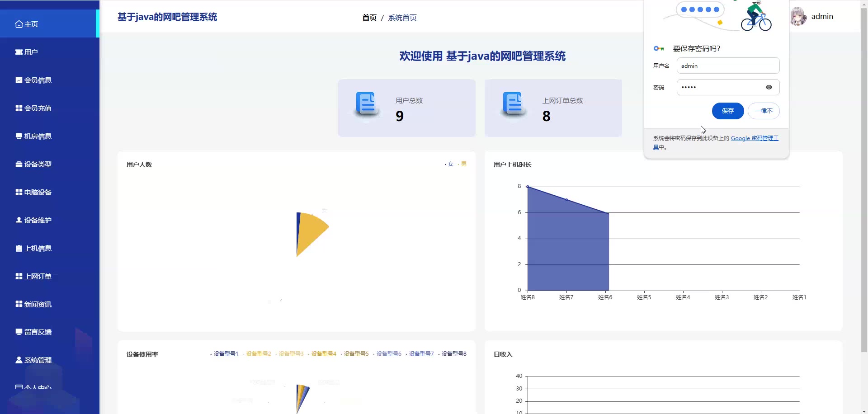Click the 上机信息 clipboard icon
868x414 pixels.
[x=19, y=249]
